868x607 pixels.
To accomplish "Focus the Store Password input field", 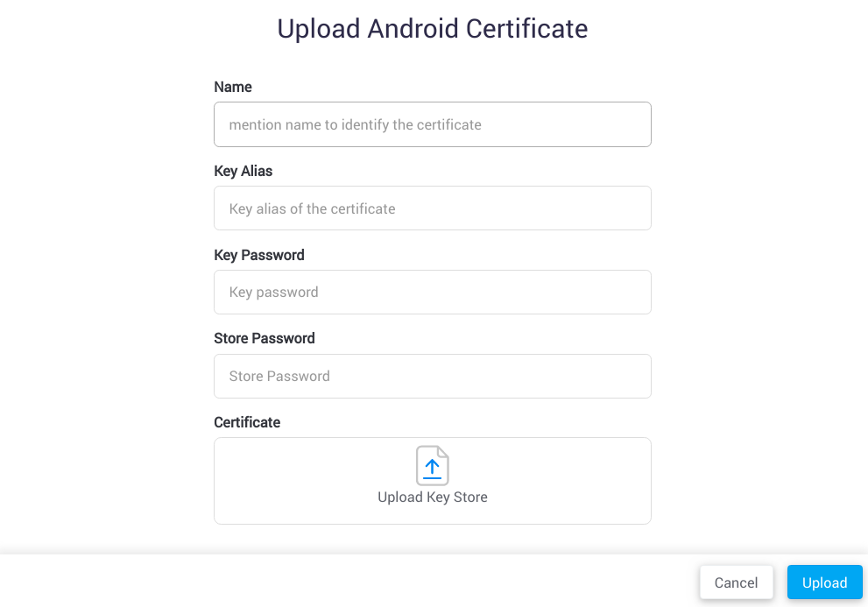I will point(432,376).
